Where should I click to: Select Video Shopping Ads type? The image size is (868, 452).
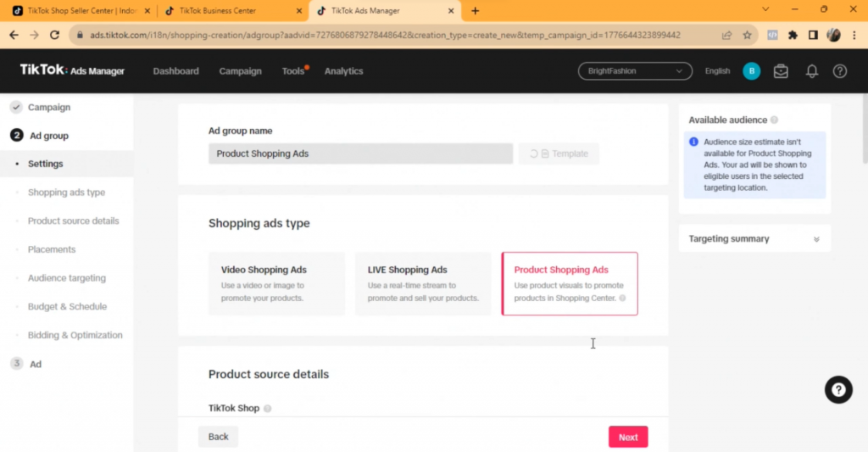[276, 283]
